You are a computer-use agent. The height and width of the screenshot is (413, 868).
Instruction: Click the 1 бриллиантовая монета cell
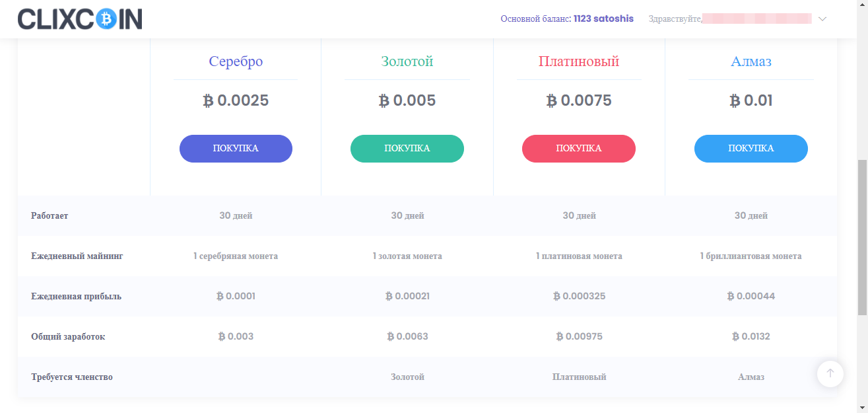pyautogui.click(x=751, y=256)
